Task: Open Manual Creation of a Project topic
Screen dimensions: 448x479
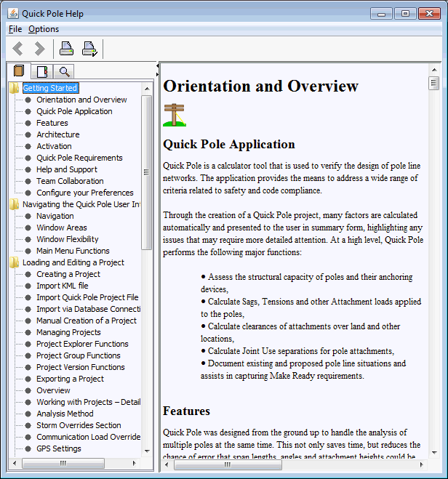Action: [x=87, y=321]
